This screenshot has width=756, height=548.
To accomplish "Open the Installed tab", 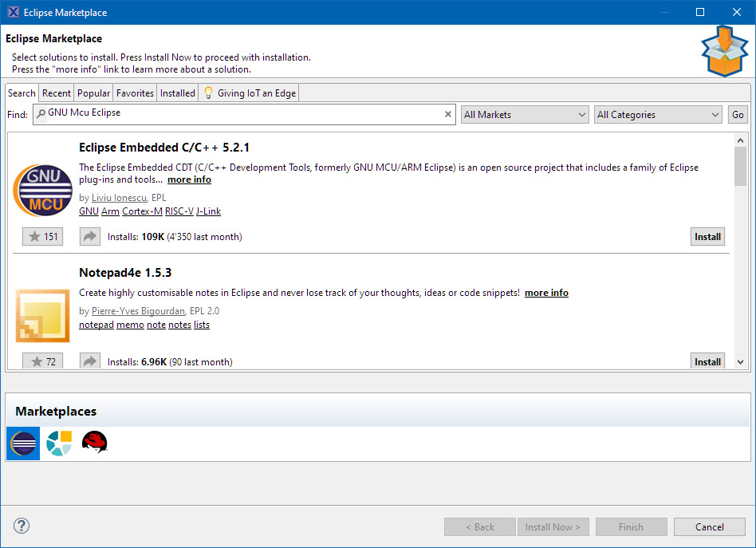I will (177, 93).
